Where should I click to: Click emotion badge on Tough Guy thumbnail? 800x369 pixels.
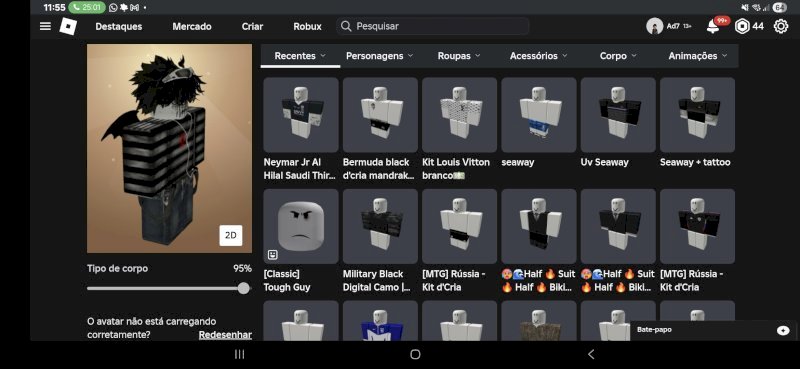[x=272, y=254]
